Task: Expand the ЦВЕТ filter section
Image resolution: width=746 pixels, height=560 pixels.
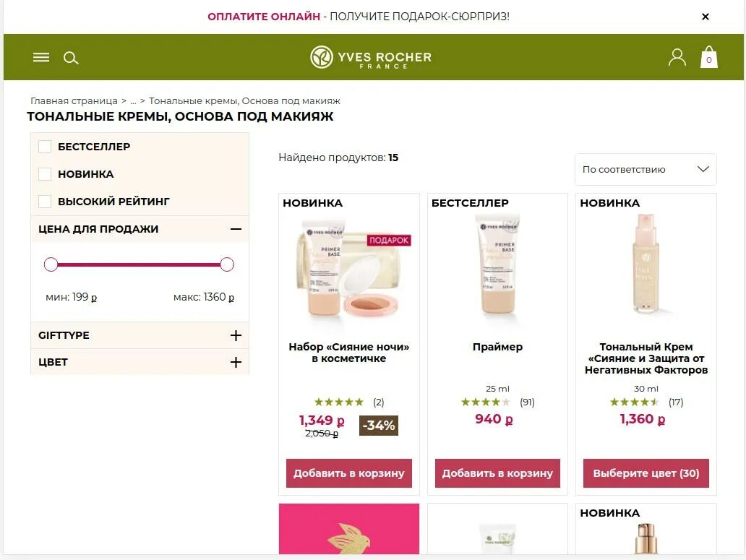Action: [140, 362]
